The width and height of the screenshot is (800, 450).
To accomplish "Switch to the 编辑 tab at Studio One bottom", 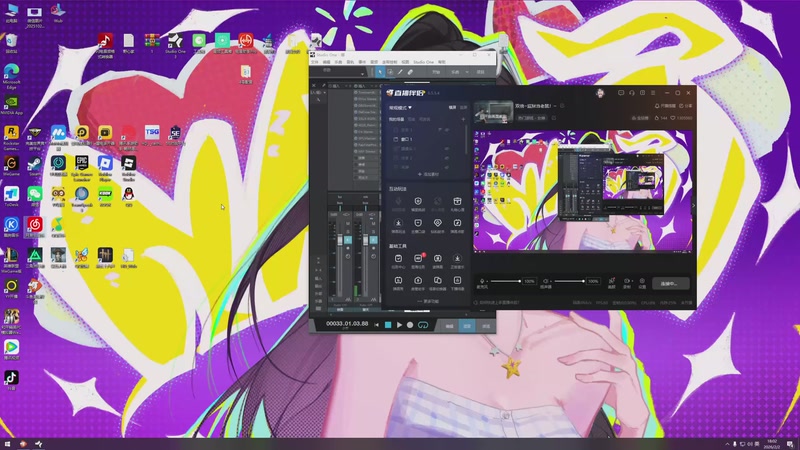I will point(449,326).
